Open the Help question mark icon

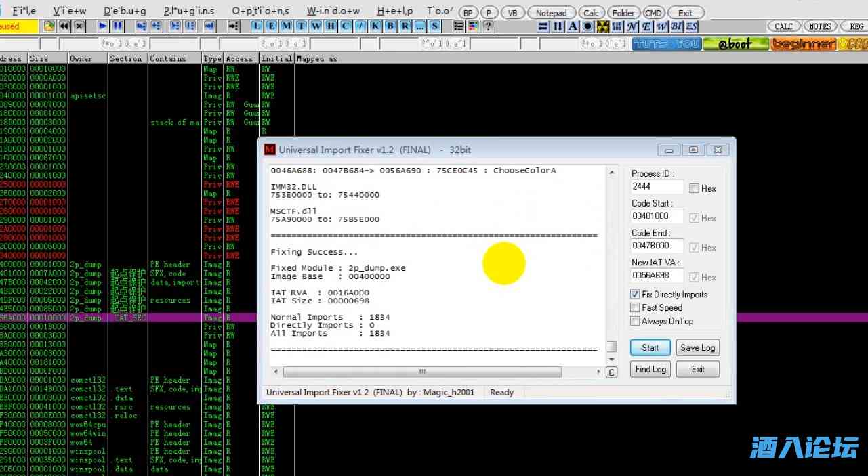[488, 26]
